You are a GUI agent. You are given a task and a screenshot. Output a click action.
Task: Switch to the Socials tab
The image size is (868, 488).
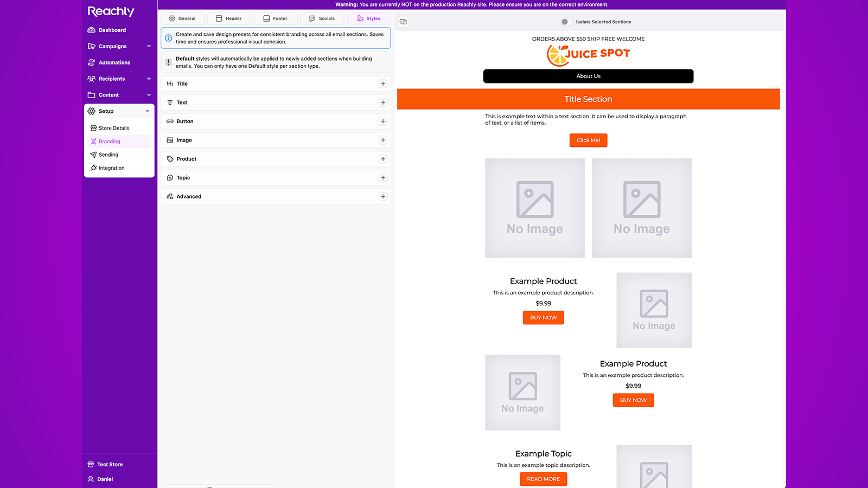point(322,18)
